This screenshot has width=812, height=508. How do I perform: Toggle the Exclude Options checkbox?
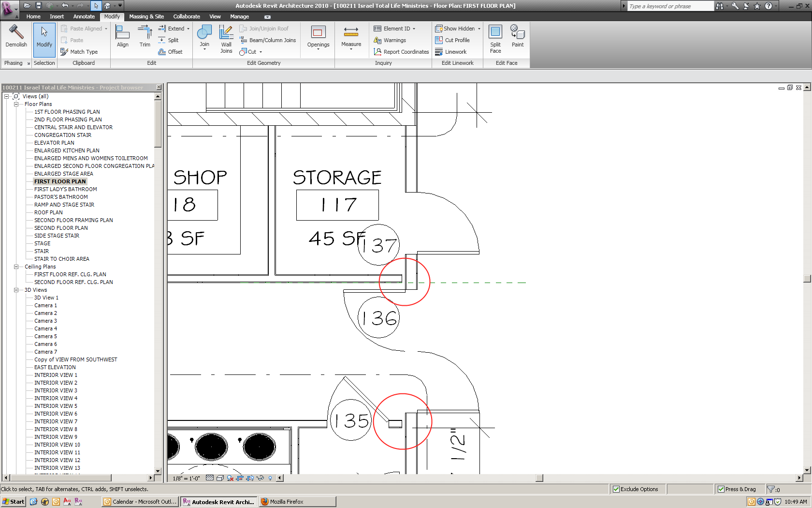616,489
